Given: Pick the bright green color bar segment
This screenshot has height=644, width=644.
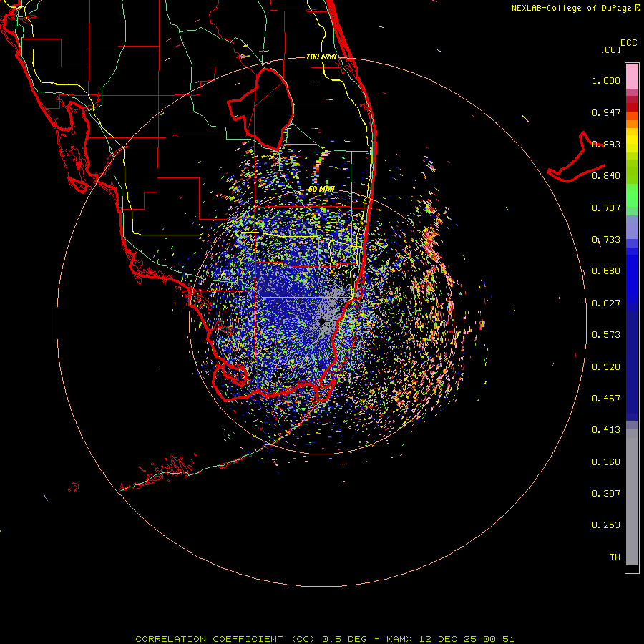Looking at the screenshot, I should [632, 195].
